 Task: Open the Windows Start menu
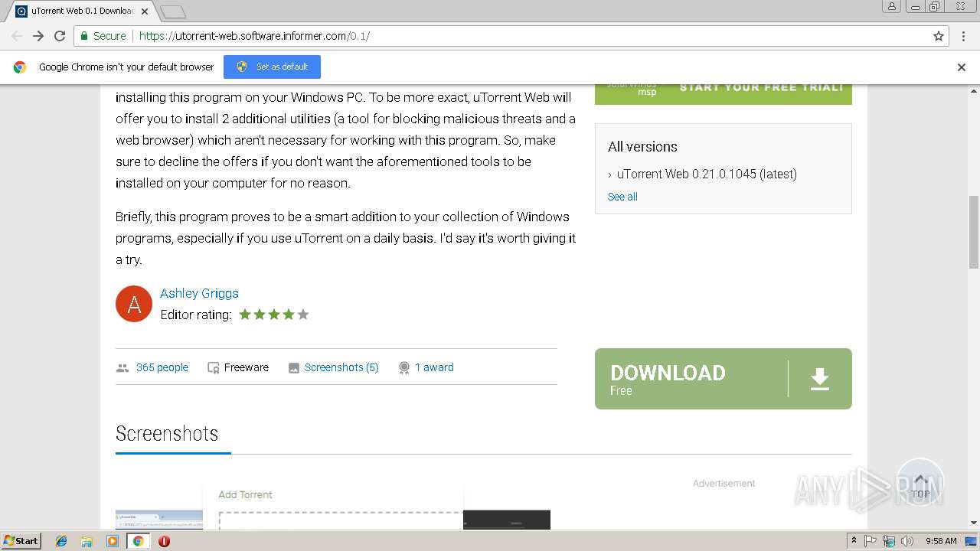click(x=21, y=540)
